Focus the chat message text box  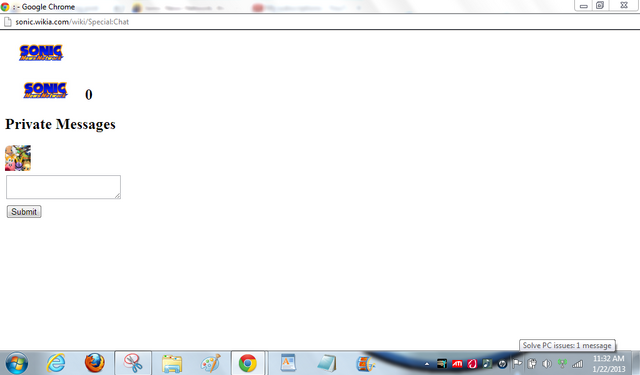point(63,187)
